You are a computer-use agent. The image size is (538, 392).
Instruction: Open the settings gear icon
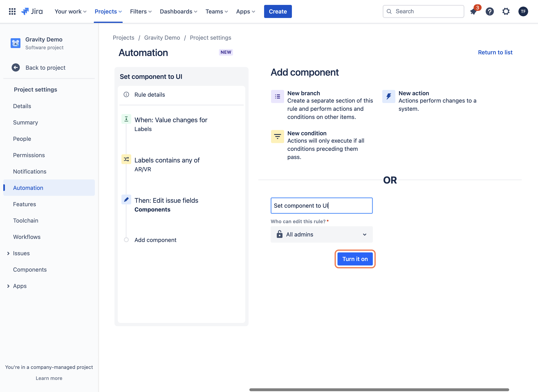tap(506, 11)
